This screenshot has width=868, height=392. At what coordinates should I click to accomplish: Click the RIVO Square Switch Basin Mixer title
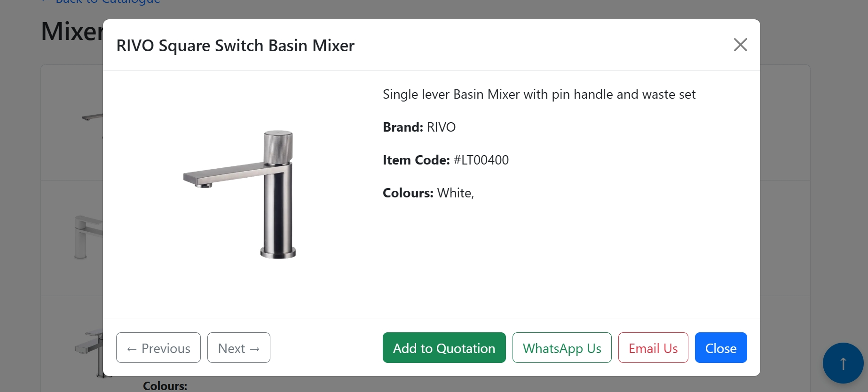click(x=235, y=46)
